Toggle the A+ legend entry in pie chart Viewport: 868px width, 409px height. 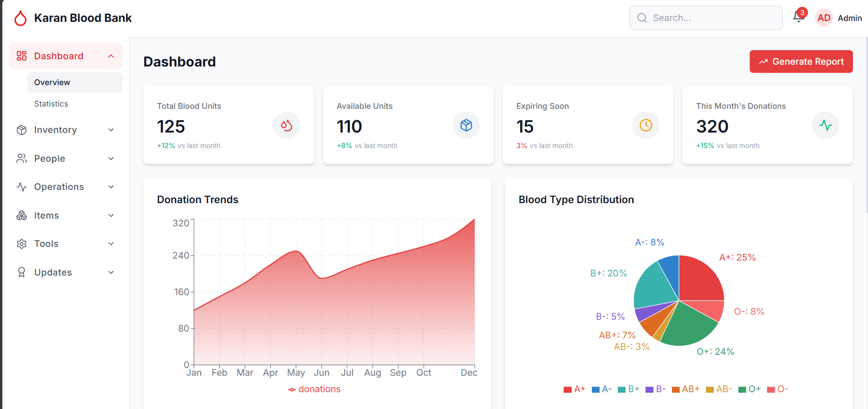tap(574, 389)
